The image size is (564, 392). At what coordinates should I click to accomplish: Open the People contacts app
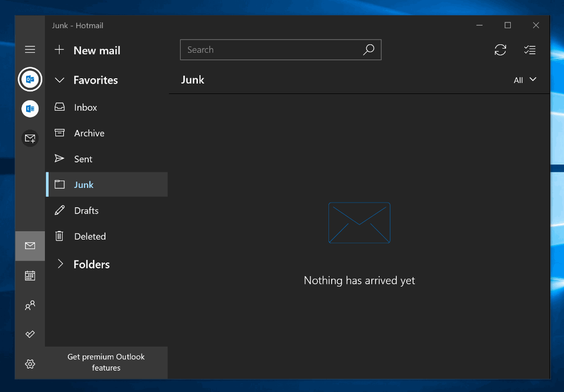click(30, 305)
